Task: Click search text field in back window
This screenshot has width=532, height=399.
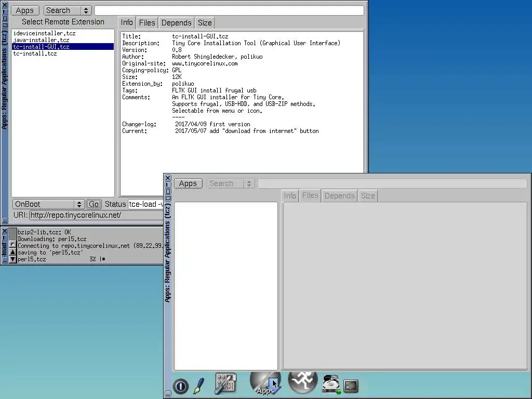Action: pos(229,10)
